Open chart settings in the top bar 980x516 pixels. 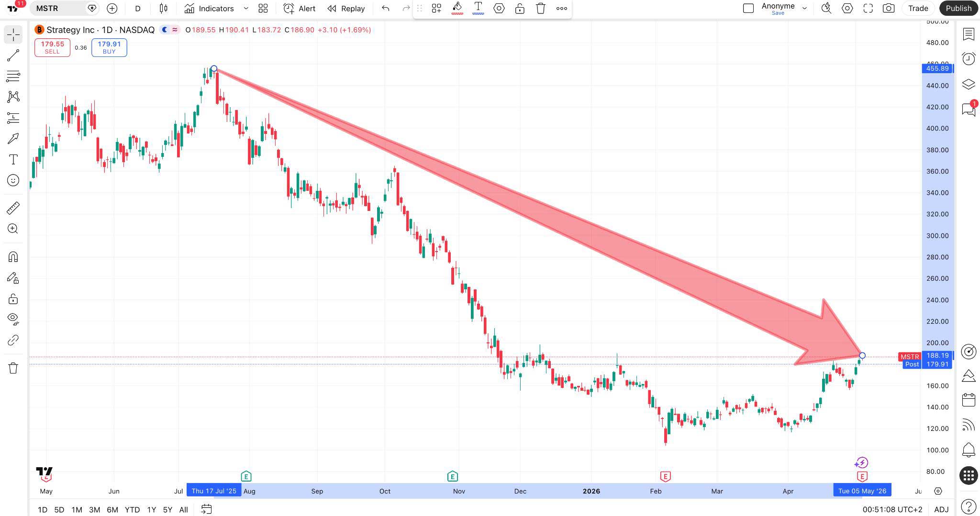(x=847, y=8)
